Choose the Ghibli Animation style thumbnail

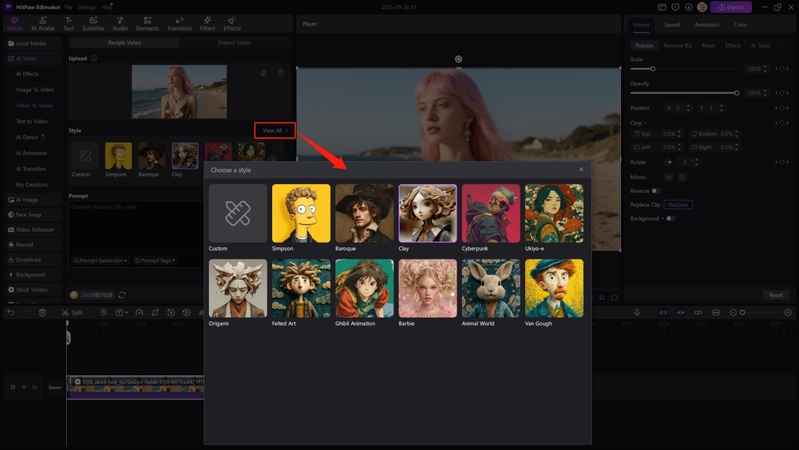(x=364, y=288)
